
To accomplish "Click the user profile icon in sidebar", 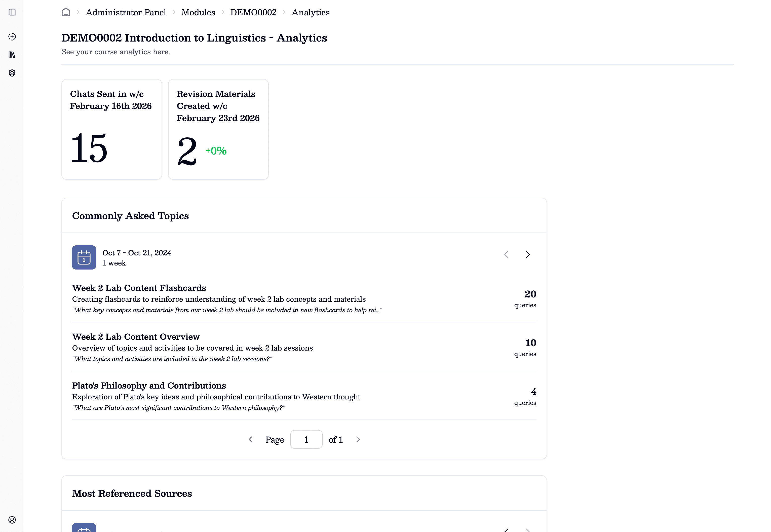I will coord(12,520).
